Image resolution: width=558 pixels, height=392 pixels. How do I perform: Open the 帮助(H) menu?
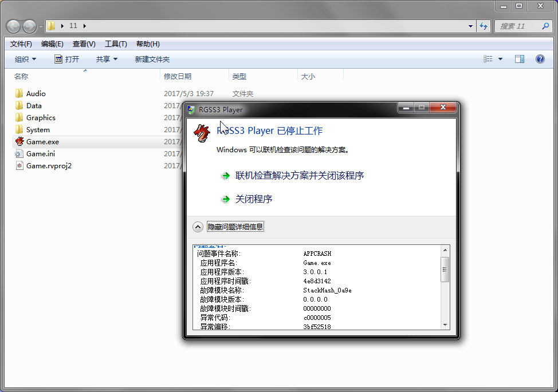coord(148,43)
